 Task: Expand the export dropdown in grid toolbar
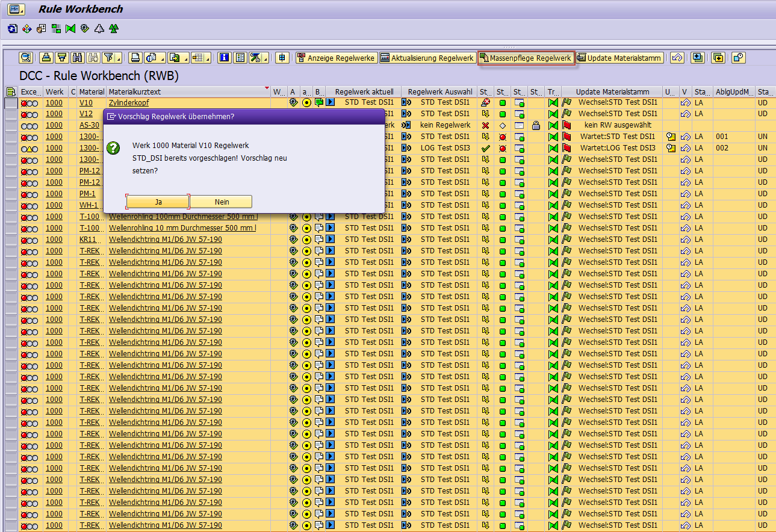click(186, 58)
